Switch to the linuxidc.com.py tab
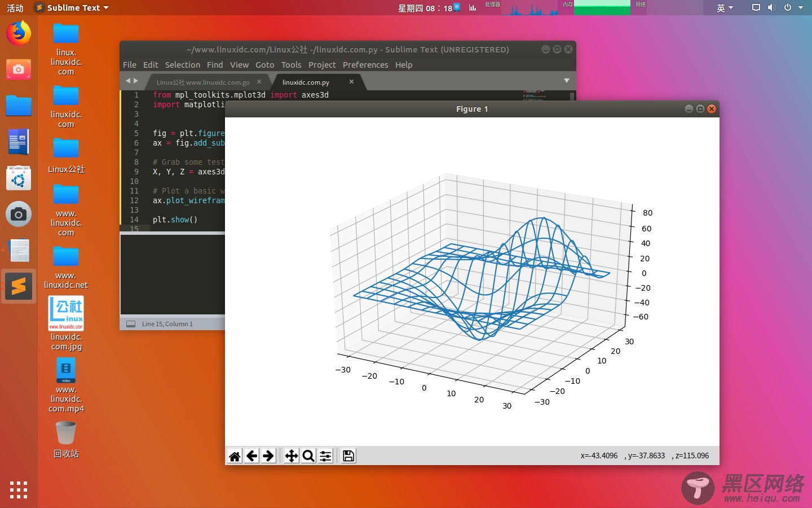This screenshot has width=812, height=508. tap(306, 82)
